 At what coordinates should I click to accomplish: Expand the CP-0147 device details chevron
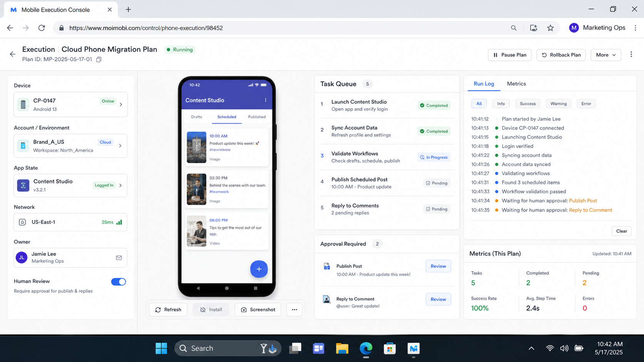point(121,104)
